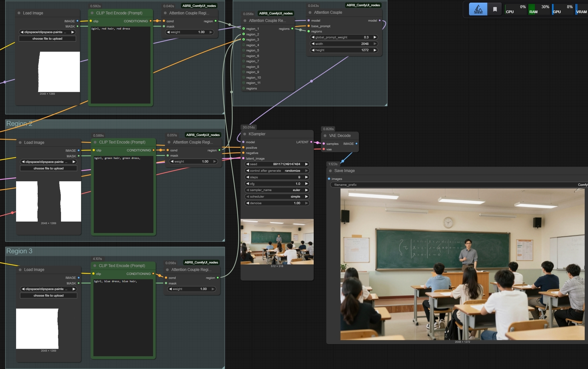
Task: Decrease the steps value with its left arrow
Action: [247, 177]
